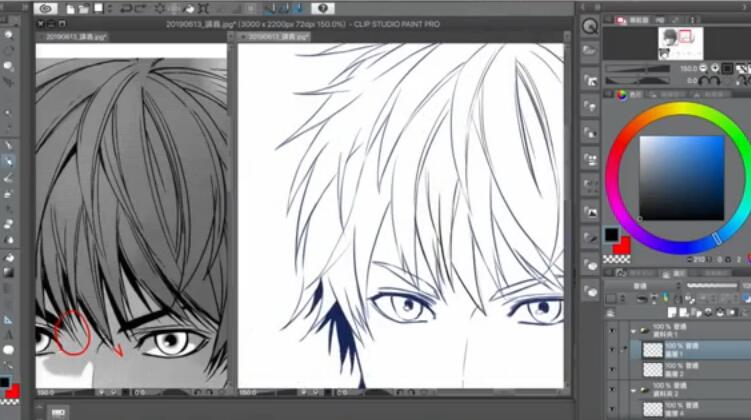Adjust the Navigator zoom slider

(637, 69)
